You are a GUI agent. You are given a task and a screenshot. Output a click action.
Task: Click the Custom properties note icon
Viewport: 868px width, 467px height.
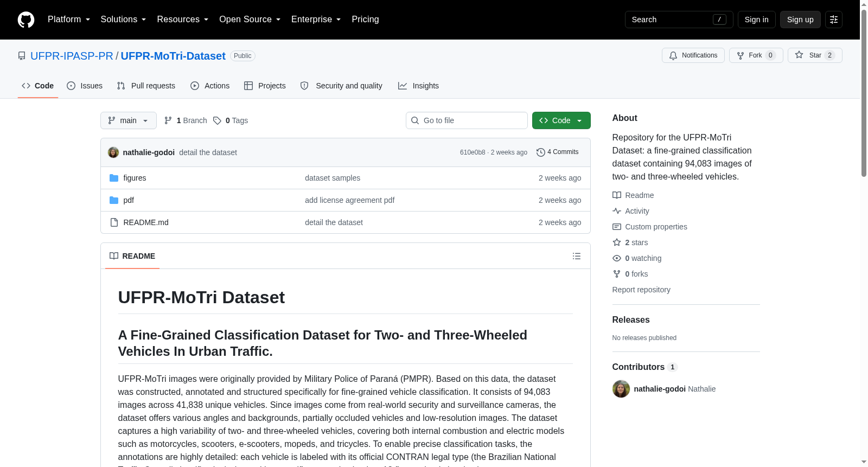617,227
